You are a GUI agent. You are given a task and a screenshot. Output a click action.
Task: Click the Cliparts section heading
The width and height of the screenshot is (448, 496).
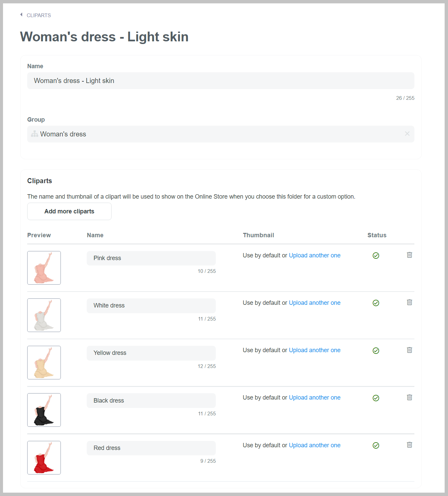click(x=40, y=181)
